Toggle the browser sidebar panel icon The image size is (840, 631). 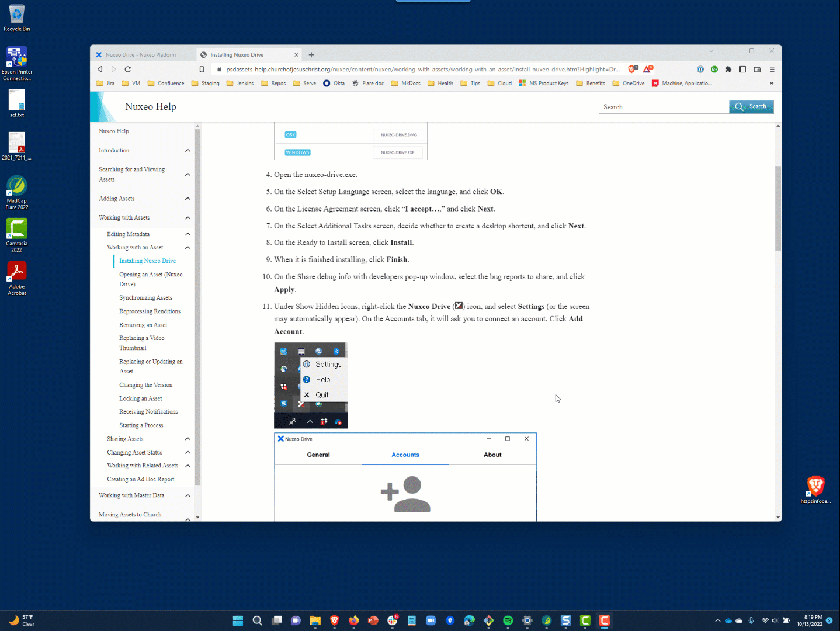(742, 69)
